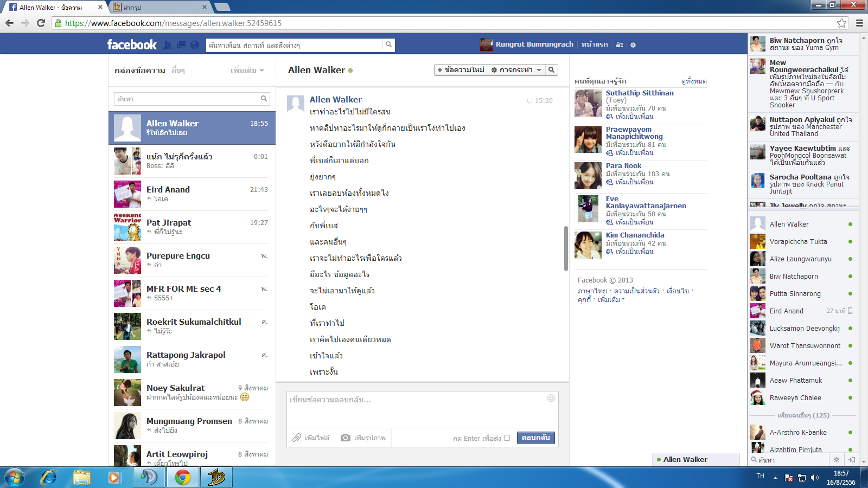The height and width of the screenshot is (488, 868).
Task: Chat with Putita Sinnarong from chat sidebar
Action: point(803,294)
